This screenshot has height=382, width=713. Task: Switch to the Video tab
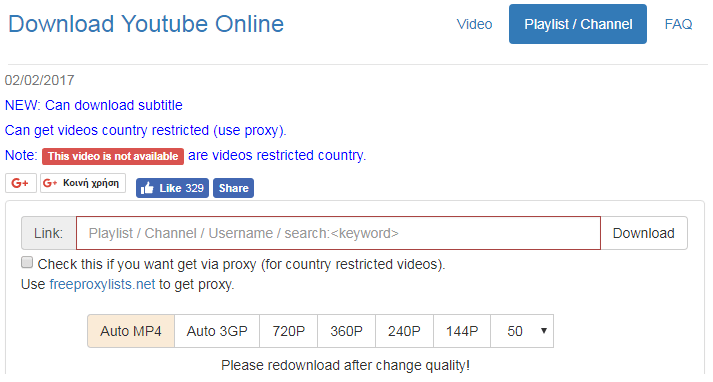pos(474,24)
